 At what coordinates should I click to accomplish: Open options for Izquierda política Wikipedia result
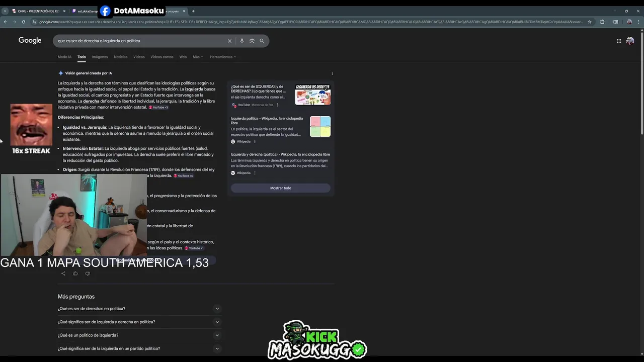click(x=255, y=141)
